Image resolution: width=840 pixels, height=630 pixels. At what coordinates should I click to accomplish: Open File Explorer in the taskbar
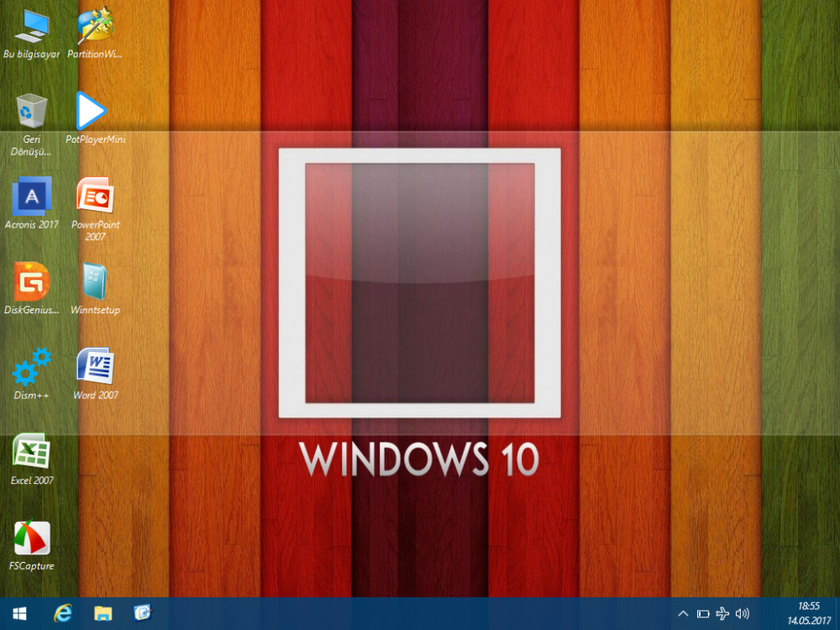pyautogui.click(x=102, y=613)
